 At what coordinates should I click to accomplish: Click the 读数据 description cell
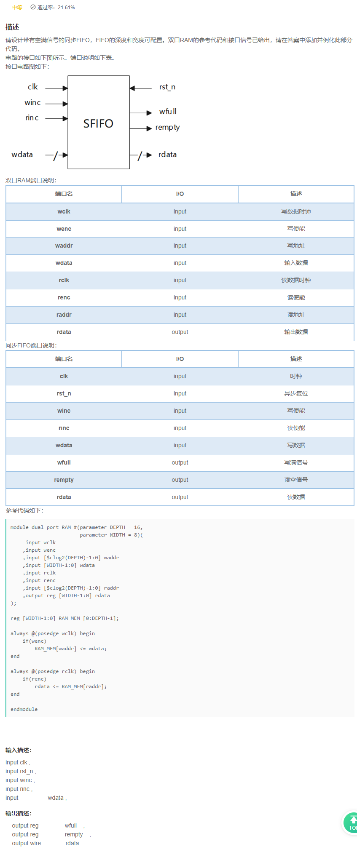tap(296, 497)
